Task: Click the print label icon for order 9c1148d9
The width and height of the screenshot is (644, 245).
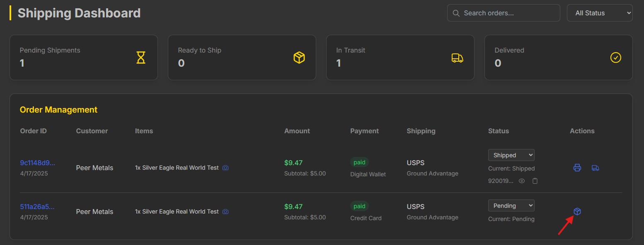Action: click(x=577, y=168)
